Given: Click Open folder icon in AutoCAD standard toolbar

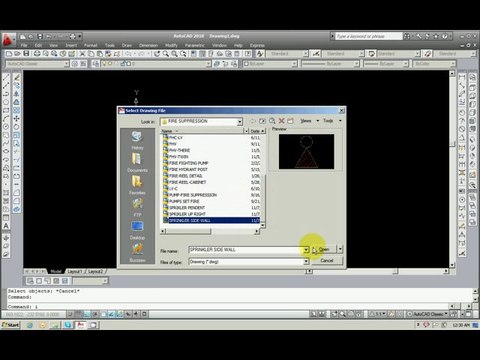Looking at the screenshot, I should click(x=17, y=54).
